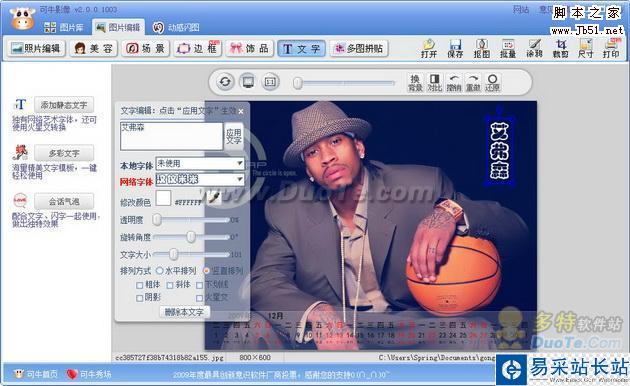This screenshot has height=386, width=630.
Task: Expand the 网络字体 network font dropdown
Action: point(239,179)
